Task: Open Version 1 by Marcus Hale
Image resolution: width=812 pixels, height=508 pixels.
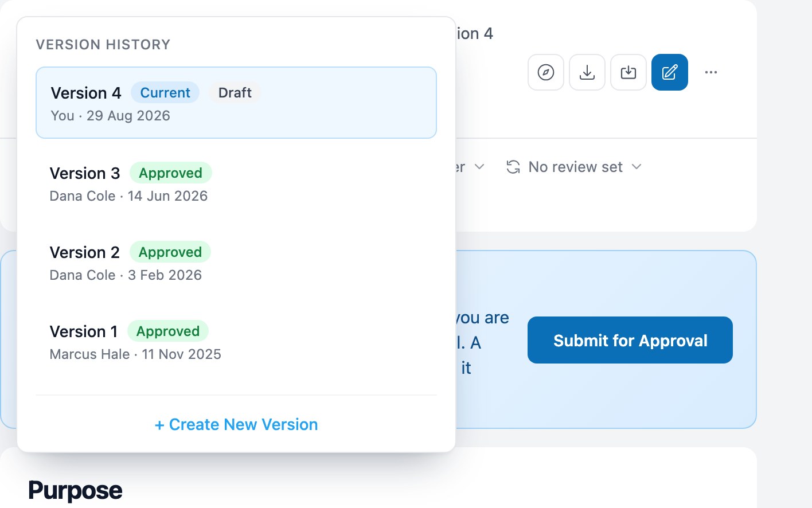Action: pyautogui.click(x=236, y=342)
